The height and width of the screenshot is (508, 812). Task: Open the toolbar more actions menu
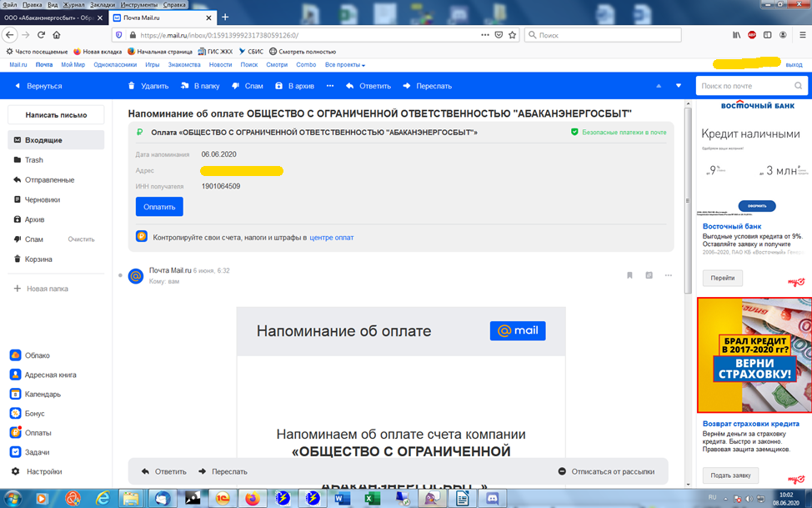pos(330,86)
